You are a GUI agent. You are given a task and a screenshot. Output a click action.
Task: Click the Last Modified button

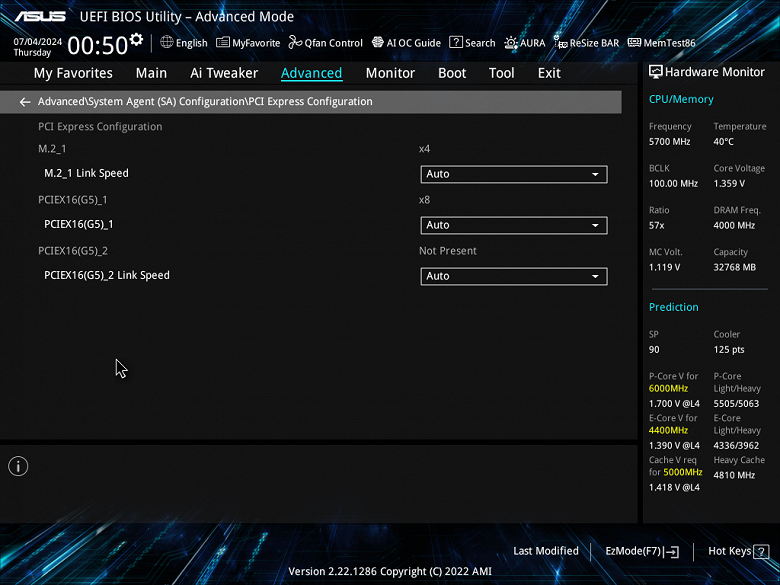pyautogui.click(x=546, y=551)
